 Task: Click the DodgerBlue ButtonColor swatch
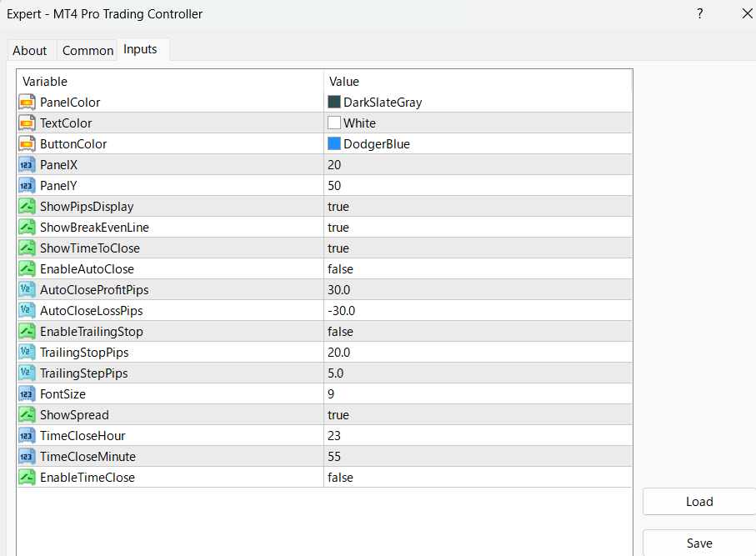pyautogui.click(x=334, y=144)
